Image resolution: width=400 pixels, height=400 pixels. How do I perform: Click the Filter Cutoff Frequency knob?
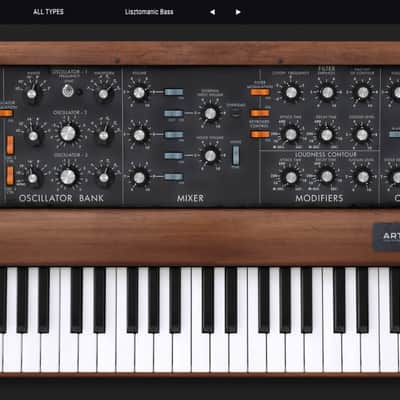click(291, 92)
